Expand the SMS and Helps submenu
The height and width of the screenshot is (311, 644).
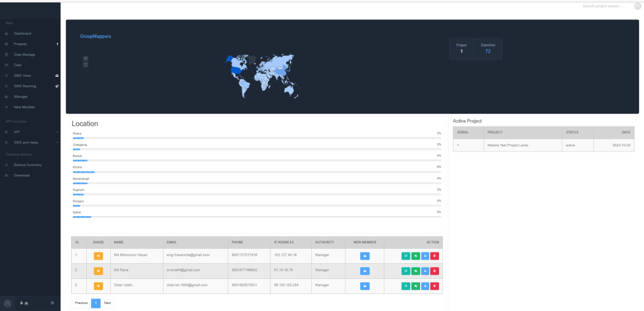click(30, 143)
